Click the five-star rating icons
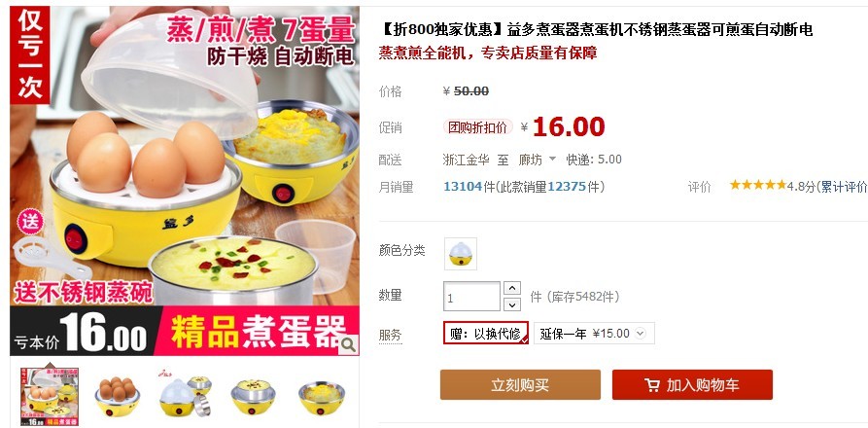868x428 pixels. coord(757,186)
